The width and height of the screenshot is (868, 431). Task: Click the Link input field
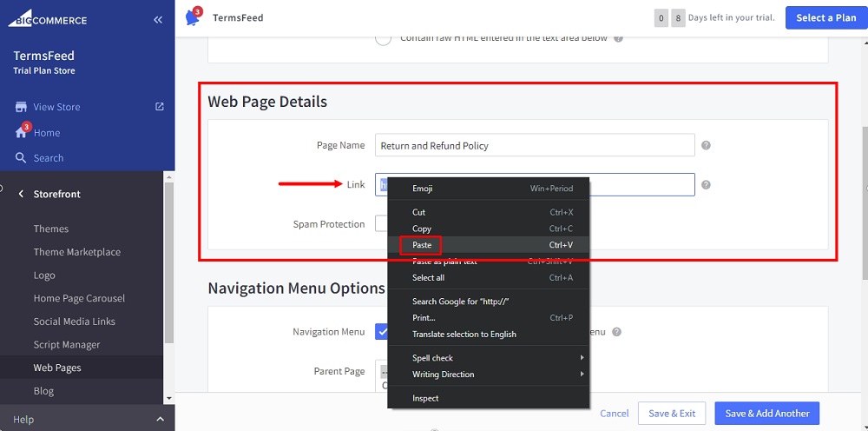(535, 184)
